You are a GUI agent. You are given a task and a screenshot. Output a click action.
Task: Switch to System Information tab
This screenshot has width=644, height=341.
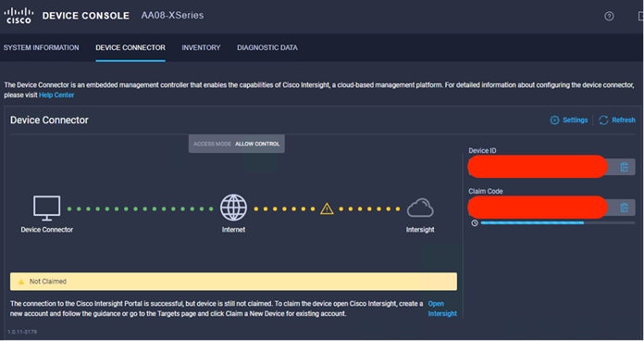(x=41, y=47)
